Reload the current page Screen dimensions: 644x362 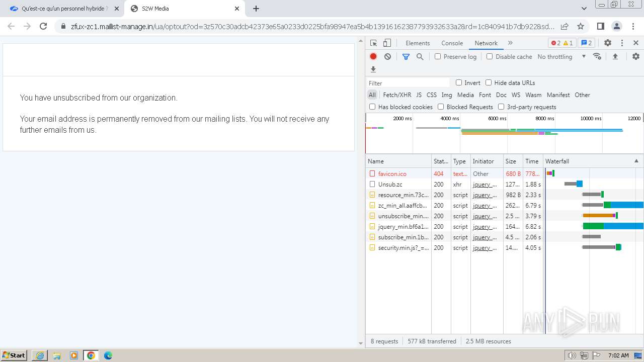coord(43,26)
